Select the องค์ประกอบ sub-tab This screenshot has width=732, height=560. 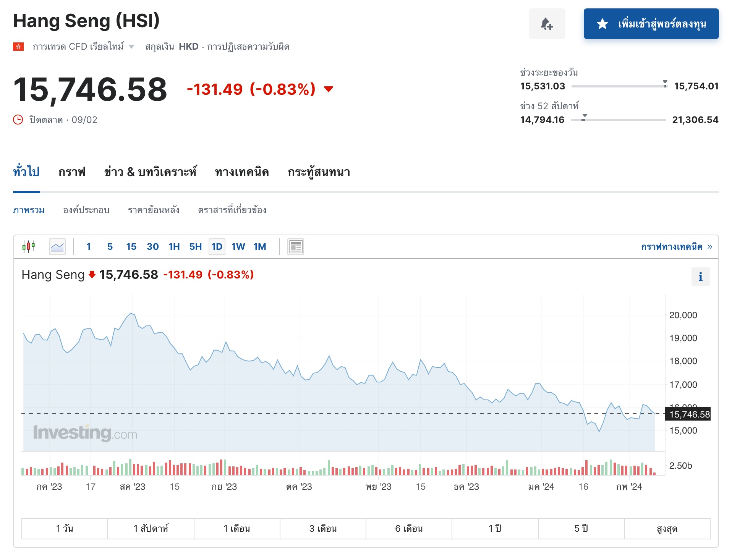pyautogui.click(x=86, y=210)
